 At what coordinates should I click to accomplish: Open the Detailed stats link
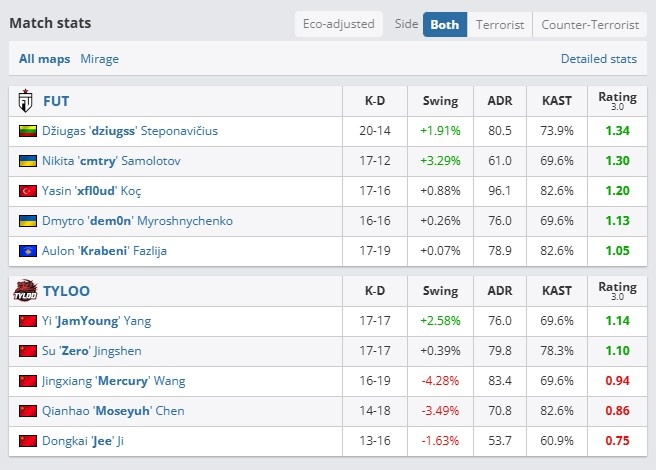pyautogui.click(x=599, y=59)
